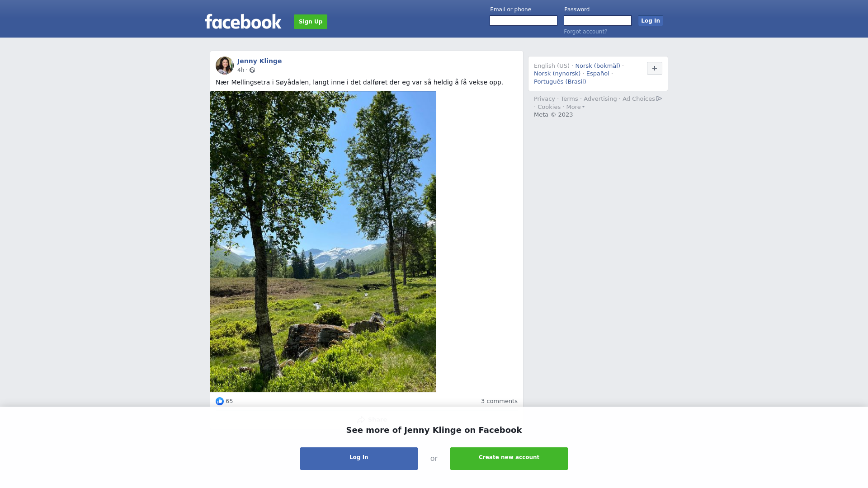View the 3 comments link

pos(499,401)
